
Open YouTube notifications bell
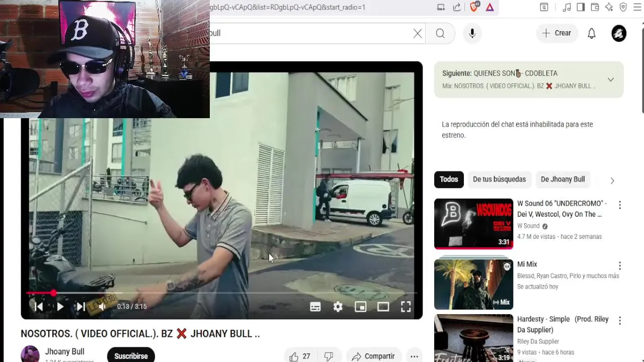592,33
